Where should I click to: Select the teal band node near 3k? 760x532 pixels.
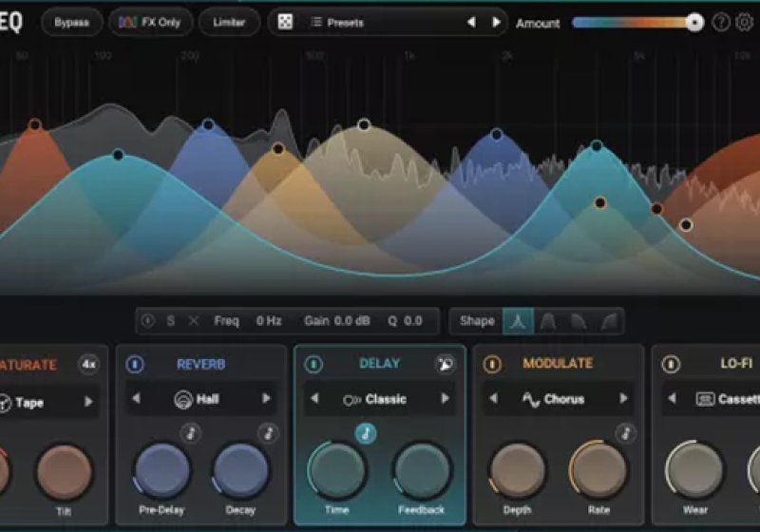tap(597, 146)
